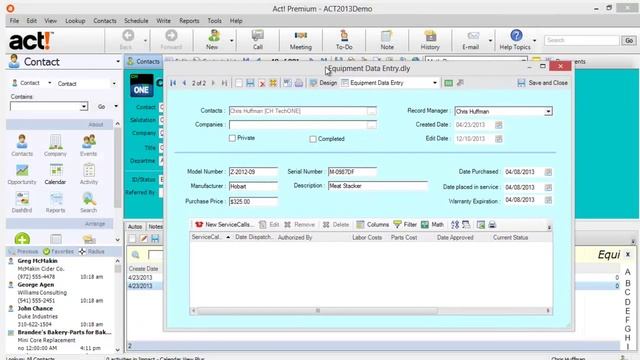The height and width of the screenshot is (360, 640).
Task: Open the Schedule menu
Action: click(136, 20)
